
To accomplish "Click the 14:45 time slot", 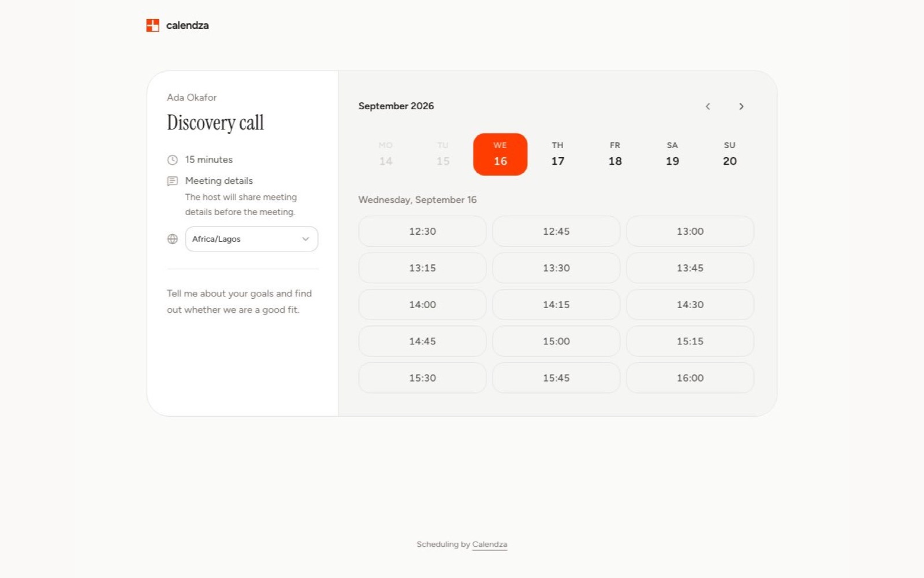I will [422, 341].
